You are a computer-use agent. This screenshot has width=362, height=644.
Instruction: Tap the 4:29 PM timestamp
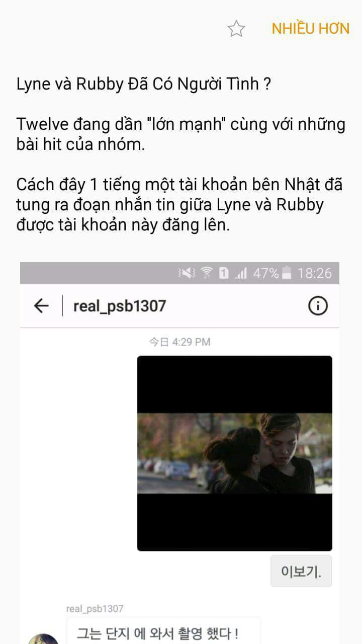click(x=179, y=342)
